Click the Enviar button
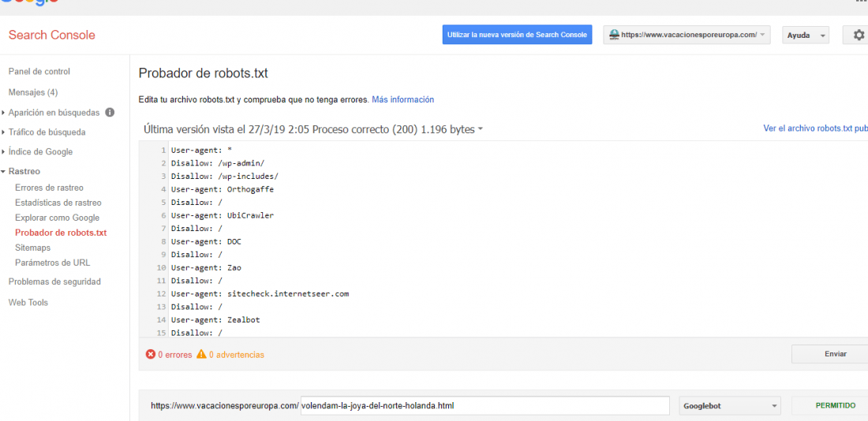 (830, 354)
